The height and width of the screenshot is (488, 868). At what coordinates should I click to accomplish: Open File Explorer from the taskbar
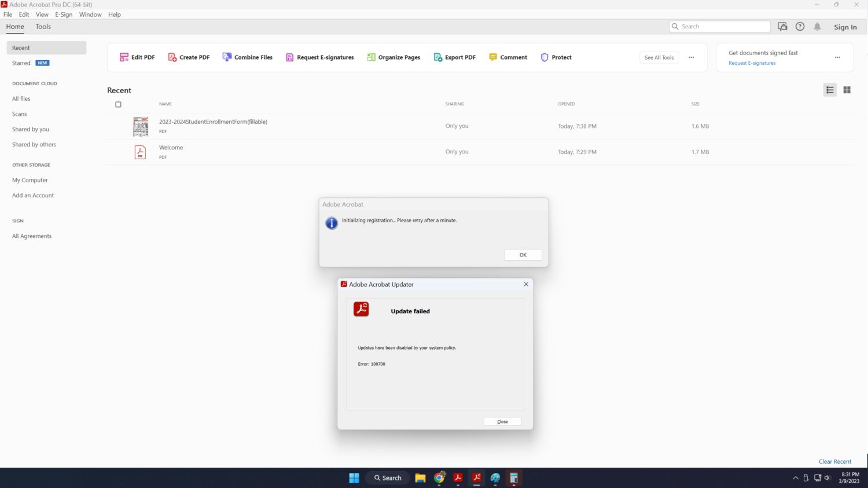pos(421,478)
